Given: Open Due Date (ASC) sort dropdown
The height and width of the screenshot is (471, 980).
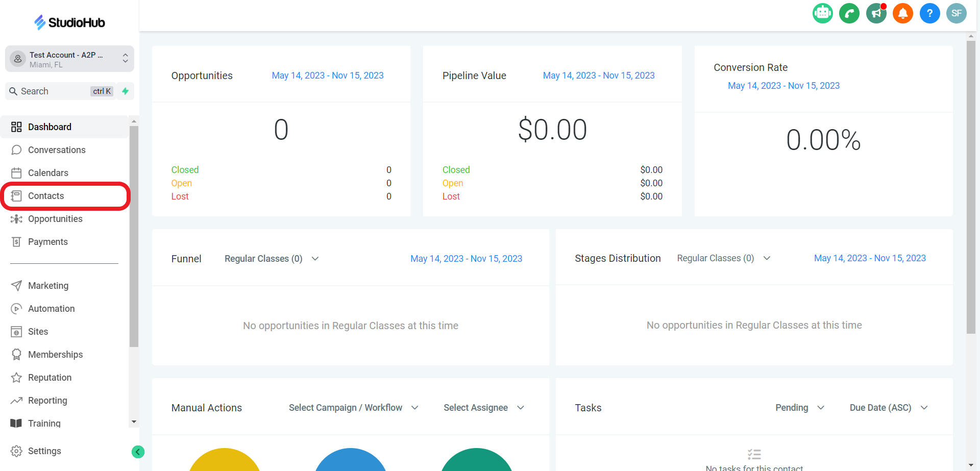Looking at the screenshot, I should point(889,408).
